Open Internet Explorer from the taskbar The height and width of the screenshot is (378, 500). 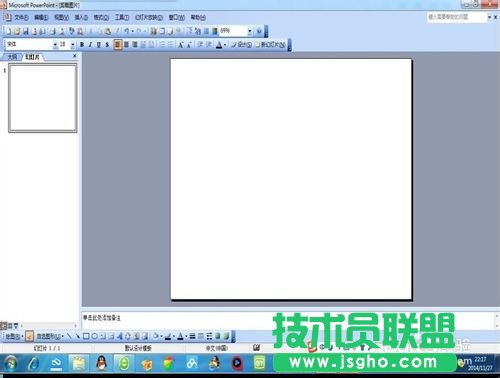coord(33,363)
